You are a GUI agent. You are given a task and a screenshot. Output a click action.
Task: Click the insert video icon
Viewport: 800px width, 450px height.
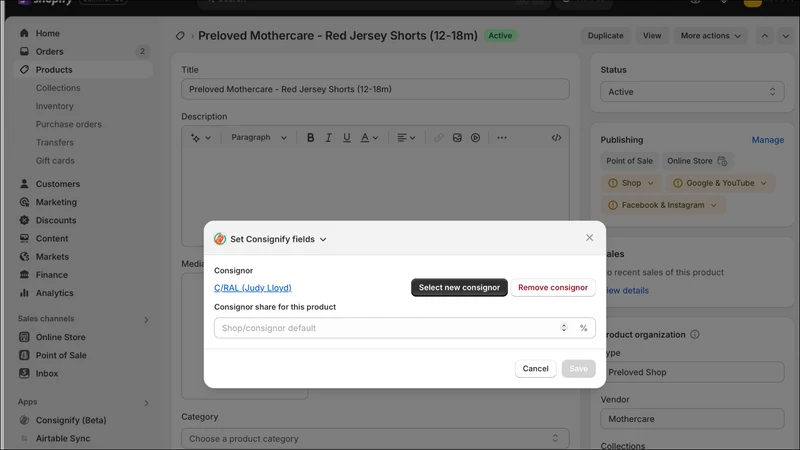[x=476, y=138]
